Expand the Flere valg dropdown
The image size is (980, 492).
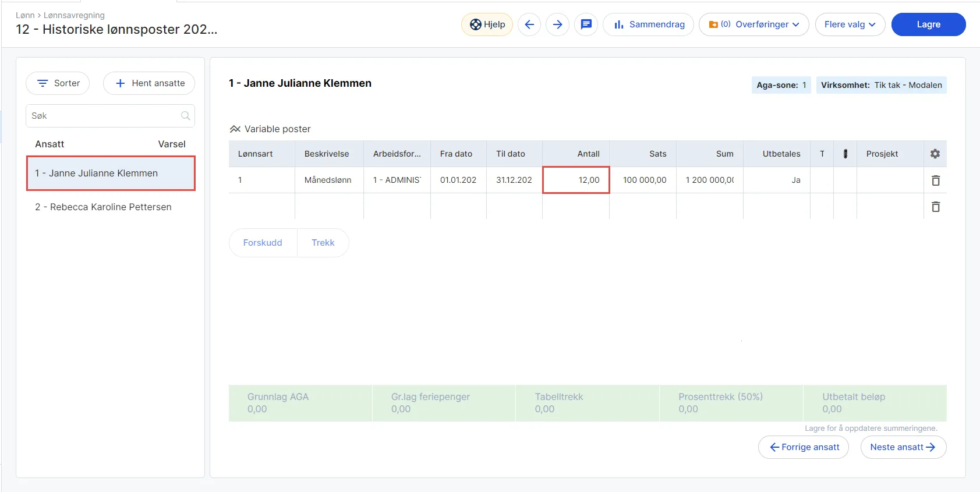[850, 24]
